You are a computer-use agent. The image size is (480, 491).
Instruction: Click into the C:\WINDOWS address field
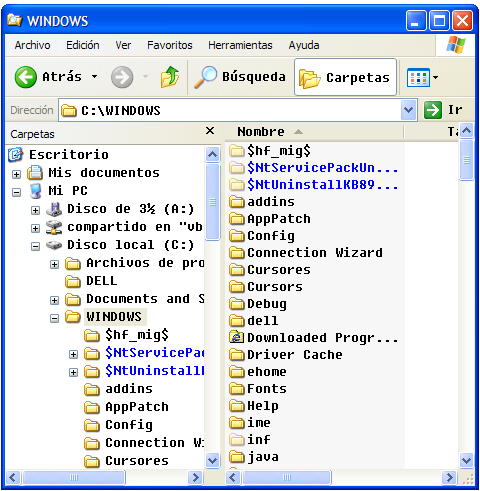click(x=230, y=110)
